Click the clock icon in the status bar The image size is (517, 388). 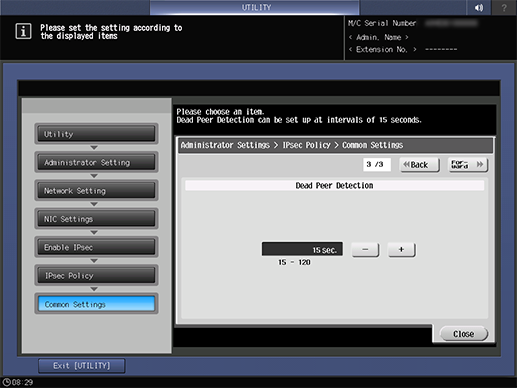[x=6, y=382]
